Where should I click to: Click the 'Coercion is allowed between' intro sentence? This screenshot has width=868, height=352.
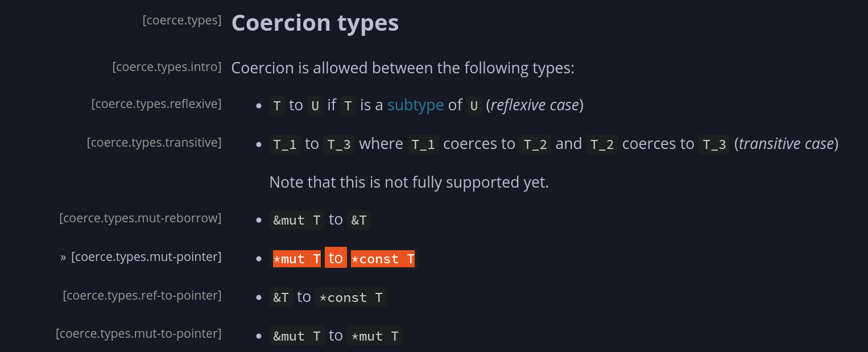(403, 68)
